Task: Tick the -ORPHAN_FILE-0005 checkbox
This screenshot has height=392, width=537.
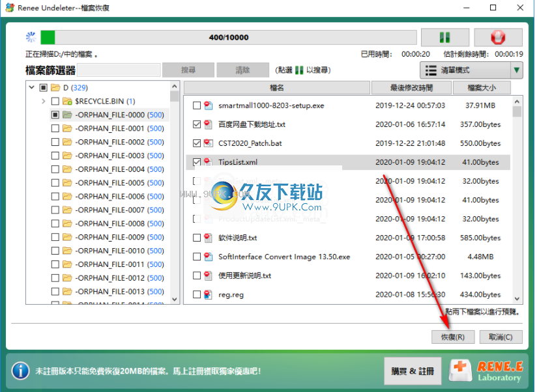Action: pos(55,183)
